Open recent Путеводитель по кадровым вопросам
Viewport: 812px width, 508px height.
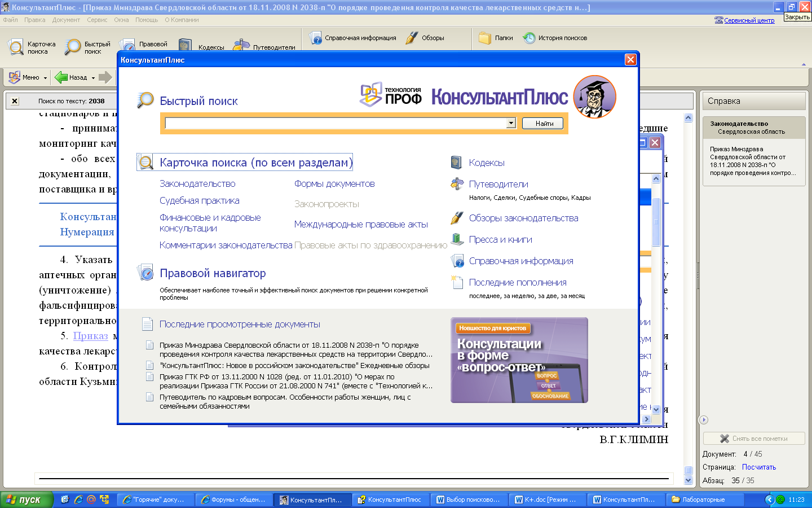pos(285,401)
